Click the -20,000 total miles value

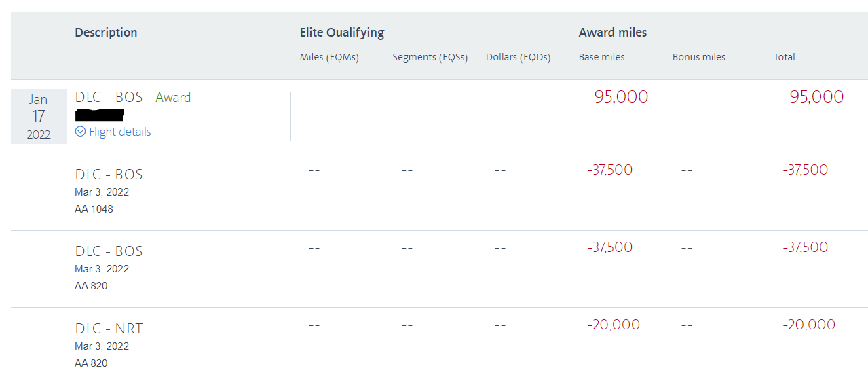coord(809,325)
